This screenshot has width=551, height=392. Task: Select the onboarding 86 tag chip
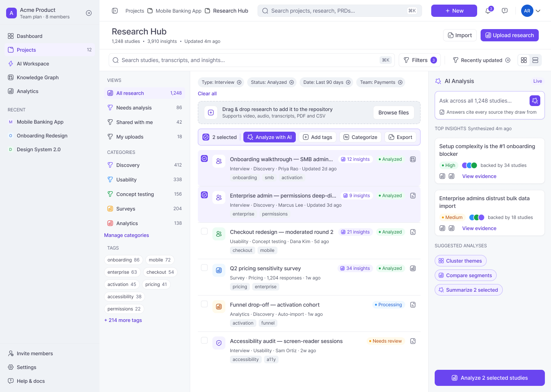tap(124, 260)
